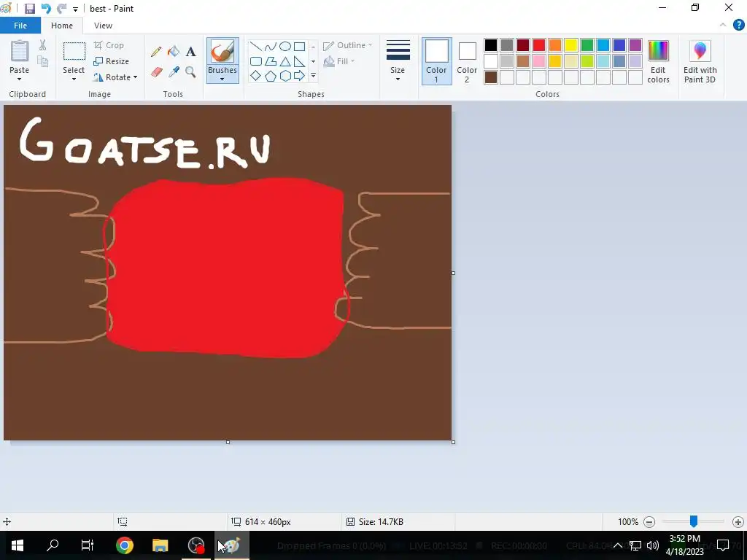Choose the Hexagon shape
Screen dimensions: 747x560
coord(285,76)
